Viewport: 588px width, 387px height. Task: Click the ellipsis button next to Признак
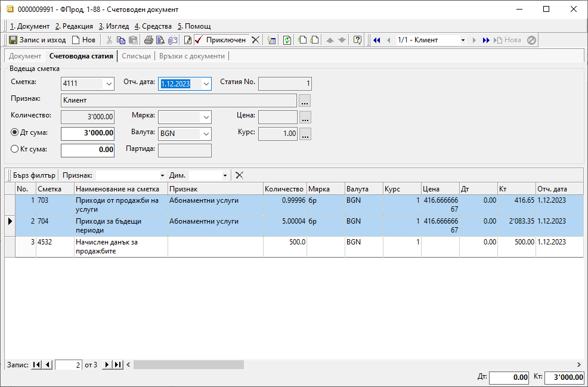(305, 101)
